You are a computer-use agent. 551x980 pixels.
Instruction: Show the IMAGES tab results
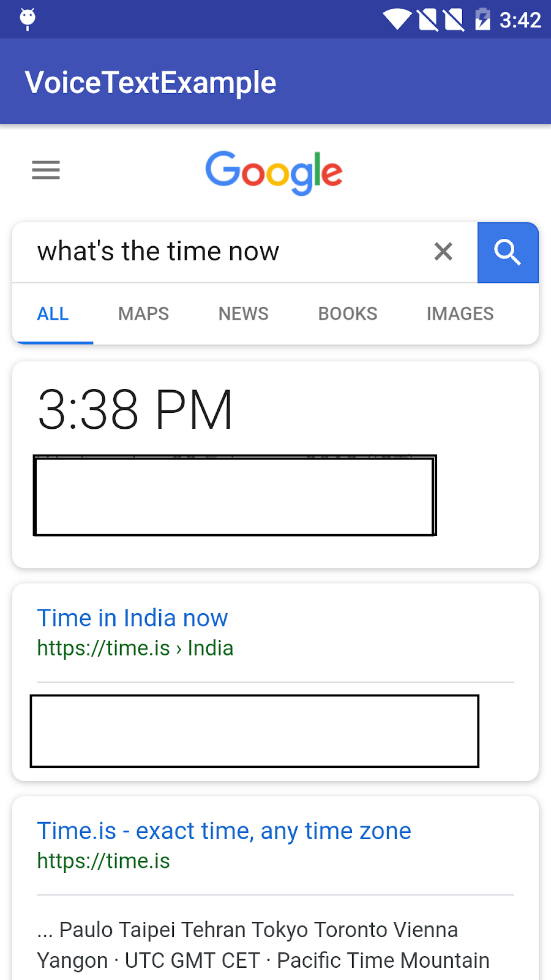coord(460,314)
